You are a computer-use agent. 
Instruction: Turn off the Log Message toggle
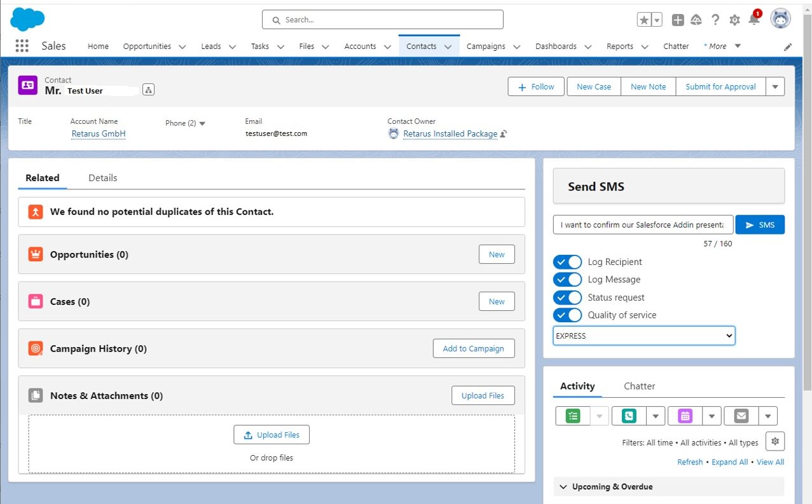click(x=567, y=280)
